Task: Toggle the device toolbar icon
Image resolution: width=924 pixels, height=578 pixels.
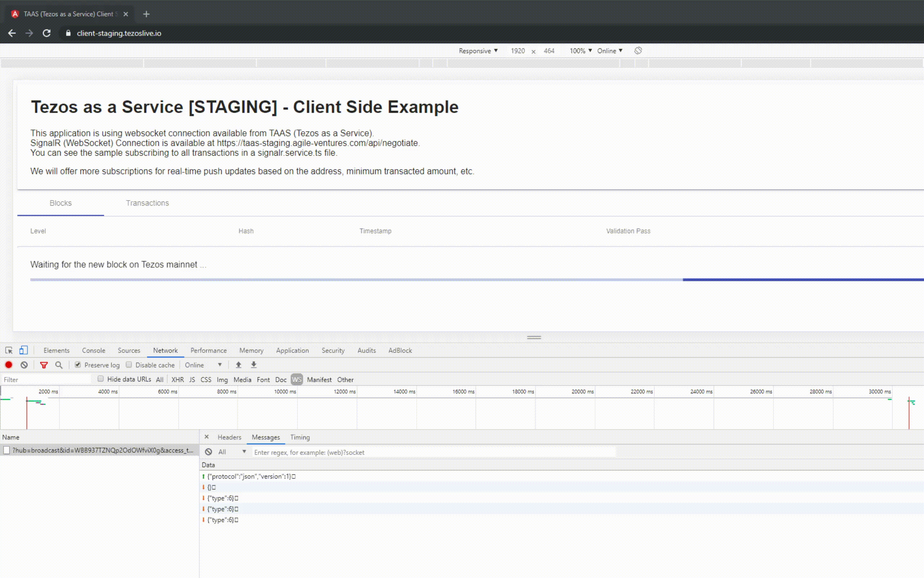Action: coord(24,350)
